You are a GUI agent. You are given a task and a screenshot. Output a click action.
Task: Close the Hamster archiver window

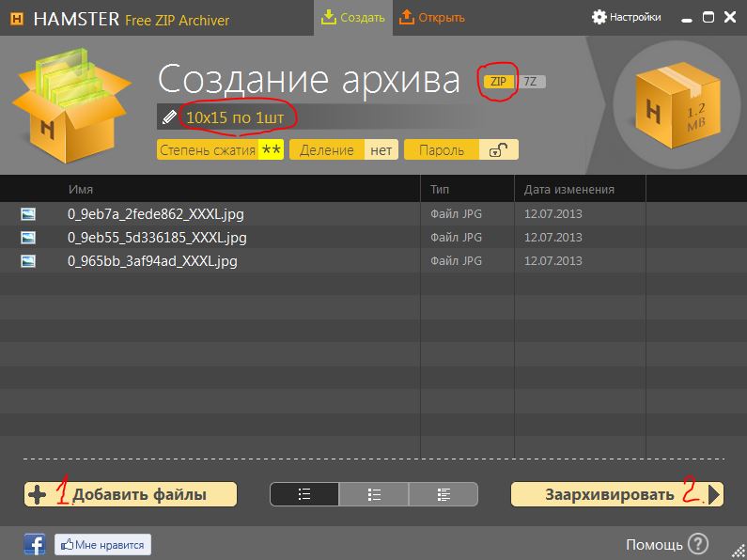[730, 18]
